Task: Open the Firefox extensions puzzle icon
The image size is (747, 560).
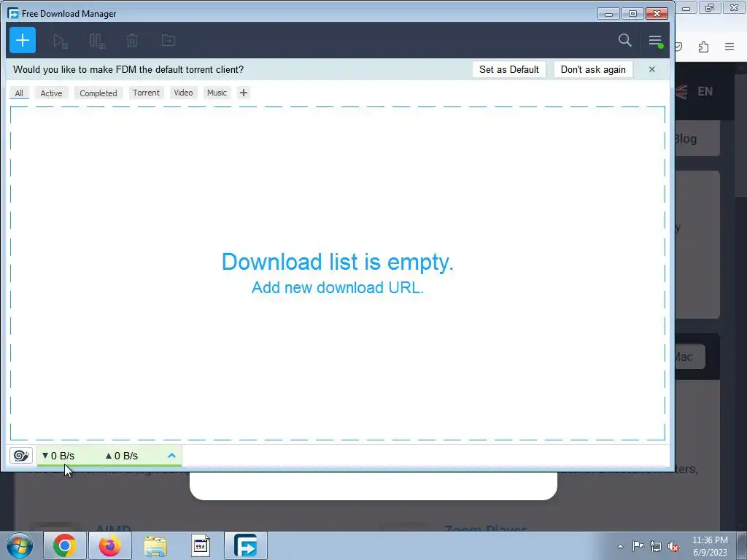Action: click(x=703, y=47)
